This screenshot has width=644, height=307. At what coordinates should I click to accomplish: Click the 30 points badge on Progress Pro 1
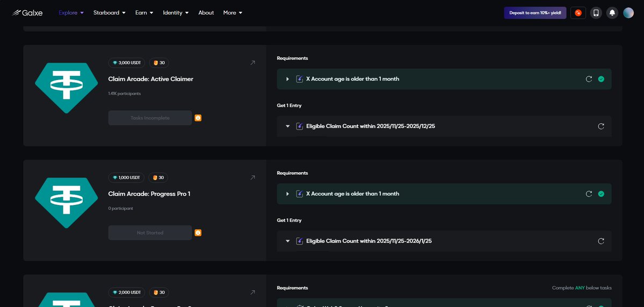158,177
